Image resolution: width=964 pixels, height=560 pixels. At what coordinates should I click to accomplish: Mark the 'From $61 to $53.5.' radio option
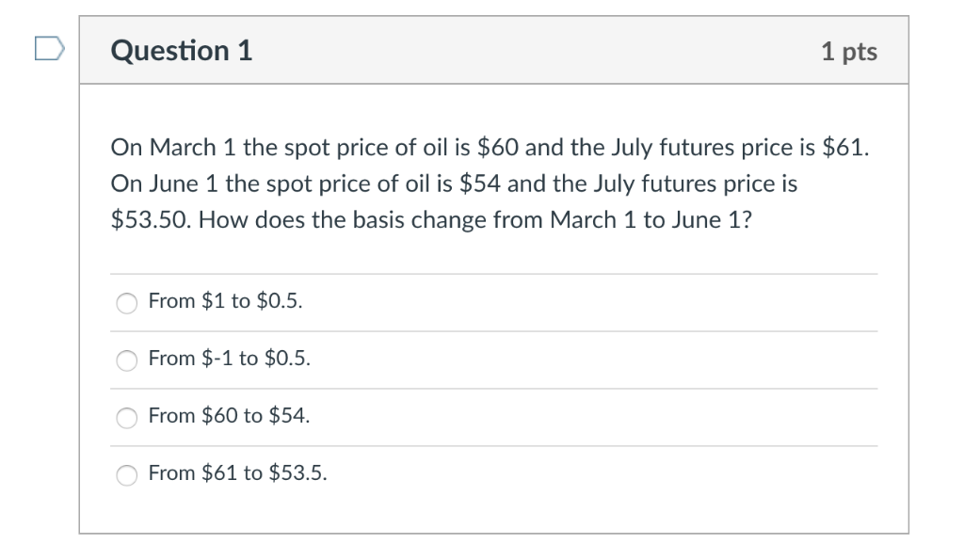click(x=127, y=474)
